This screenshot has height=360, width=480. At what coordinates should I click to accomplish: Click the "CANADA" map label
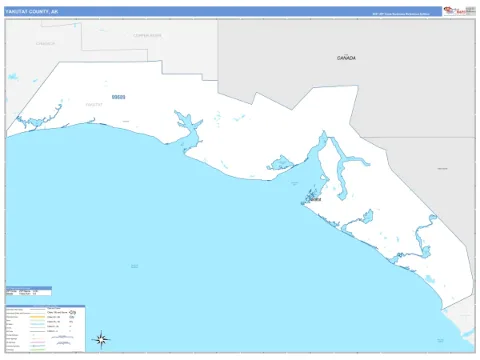point(346,58)
